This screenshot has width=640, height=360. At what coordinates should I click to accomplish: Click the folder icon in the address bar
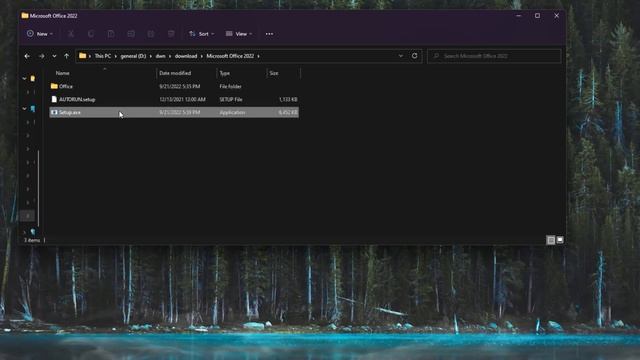click(82, 56)
